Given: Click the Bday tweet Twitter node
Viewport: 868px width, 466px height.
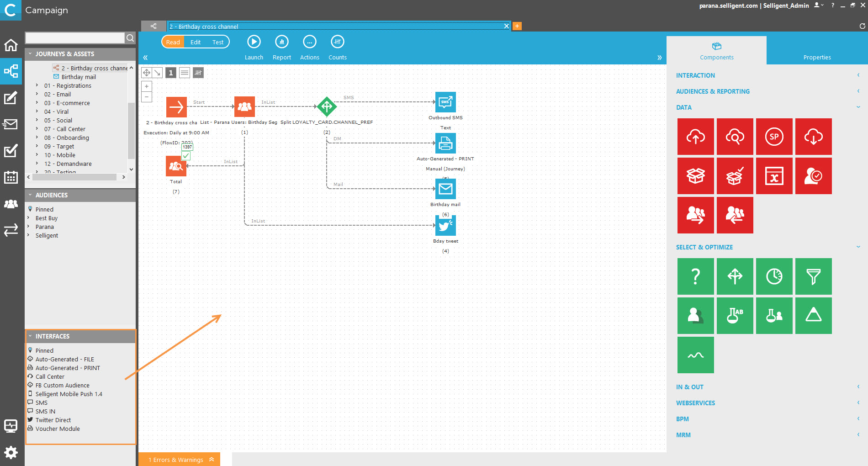Looking at the screenshot, I should pyautogui.click(x=445, y=226).
